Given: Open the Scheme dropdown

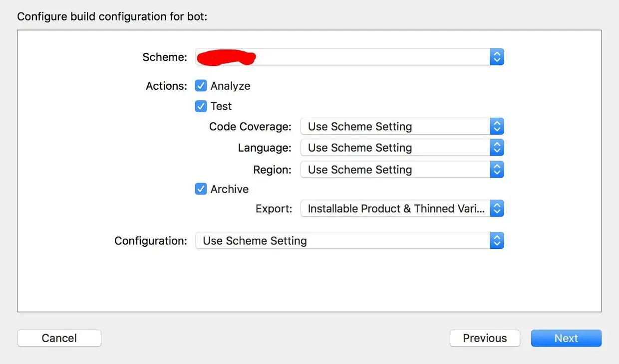Looking at the screenshot, I should (349, 56).
